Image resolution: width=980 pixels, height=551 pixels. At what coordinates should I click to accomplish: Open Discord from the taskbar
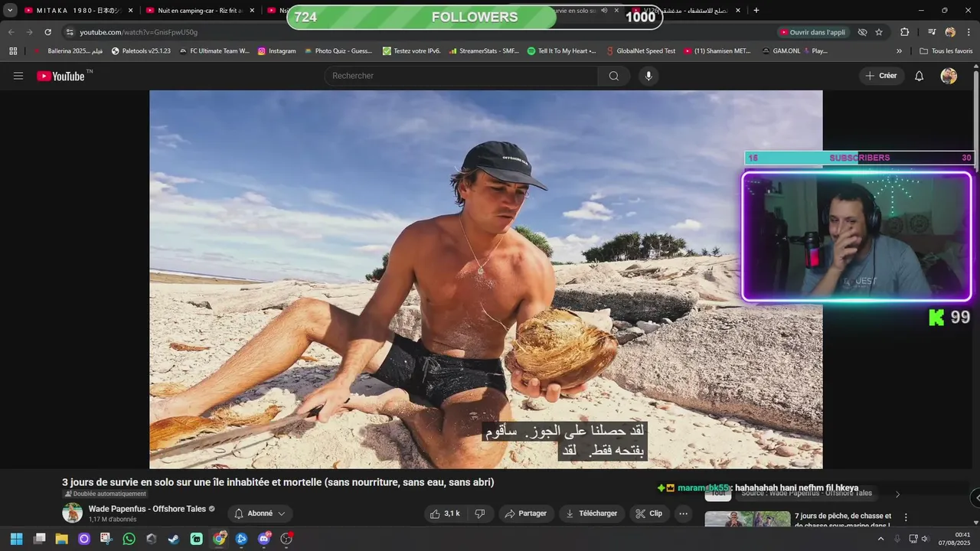tap(264, 539)
